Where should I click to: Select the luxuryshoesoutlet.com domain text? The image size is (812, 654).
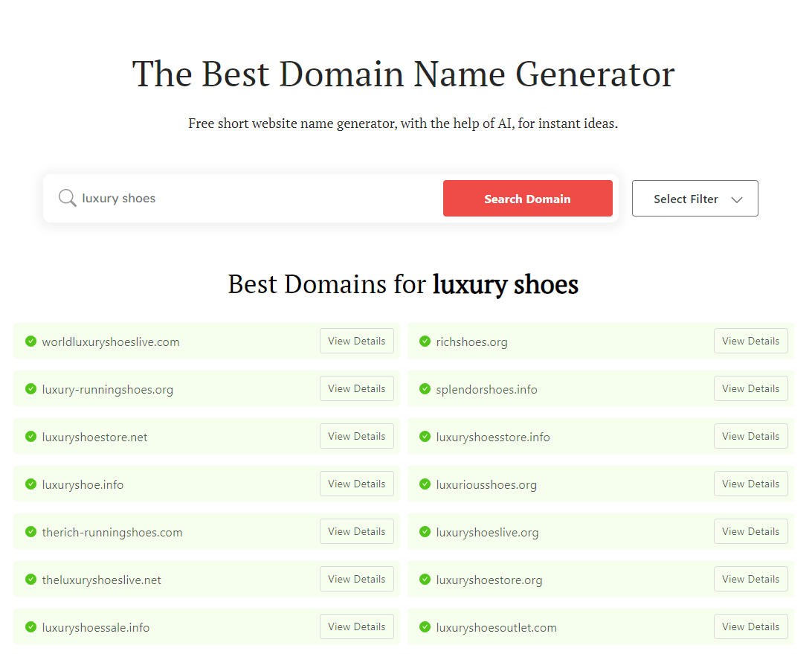(x=497, y=628)
